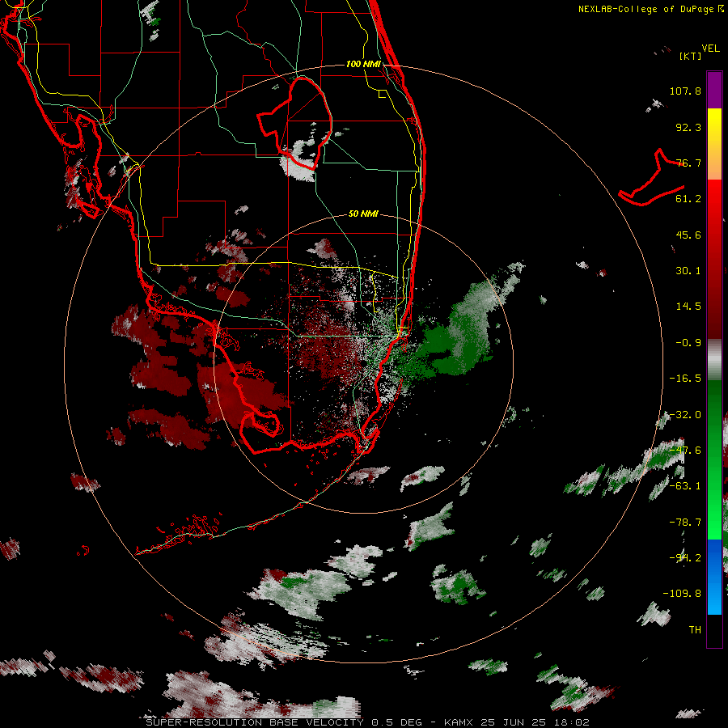Click the NEXLAB-College of DuPage label
This screenshot has width=728, height=728.
click(645, 9)
